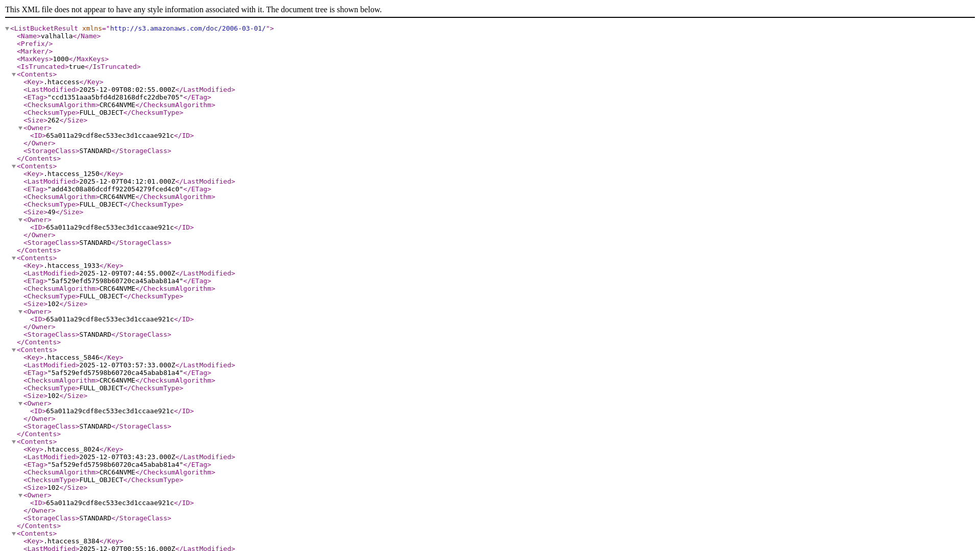
Task: Click timestamp 2025-12-07T04:12:01.000Z
Action: 127,182
